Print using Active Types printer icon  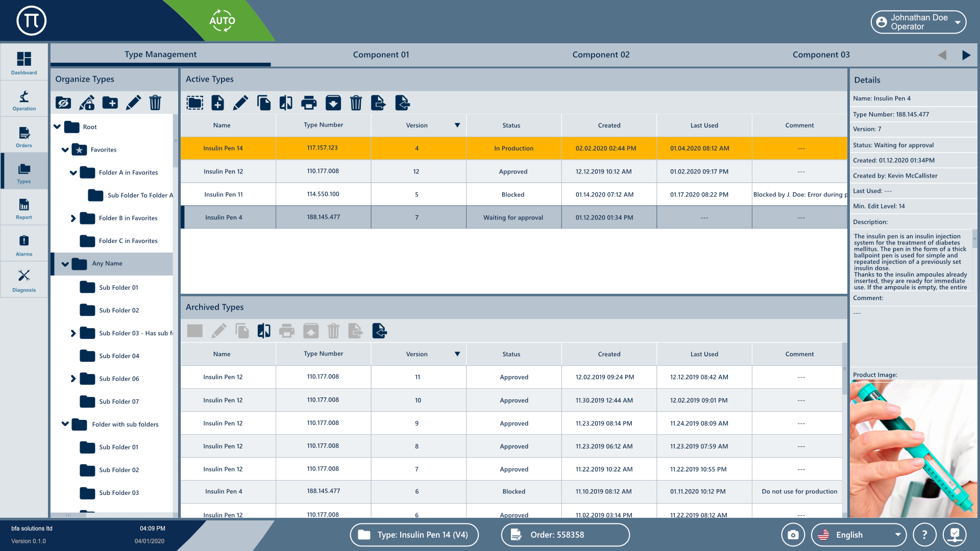pyautogui.click(x=309, y=103)
